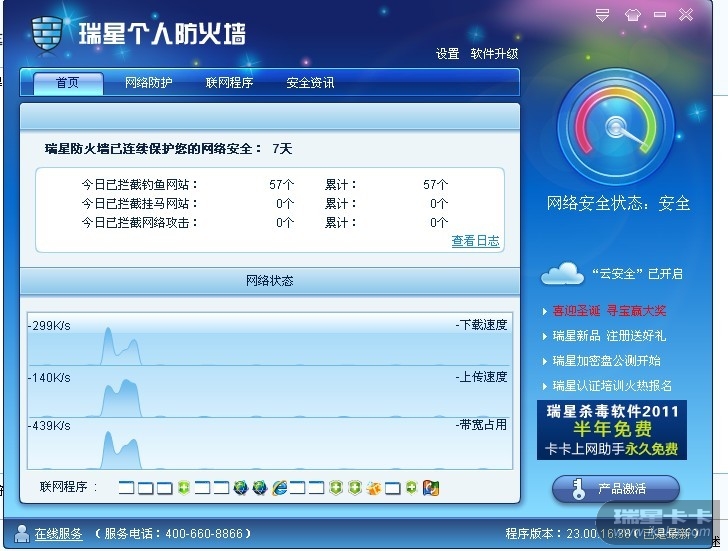The image size is (728, 551).
Task: Click the green shield just left of orange icon
Action: (x=355, y=487)
